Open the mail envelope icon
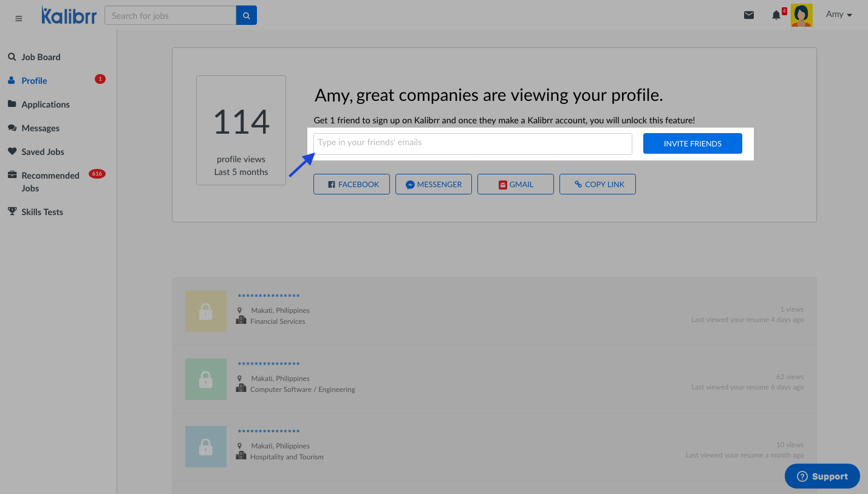 tap(749, 15)
